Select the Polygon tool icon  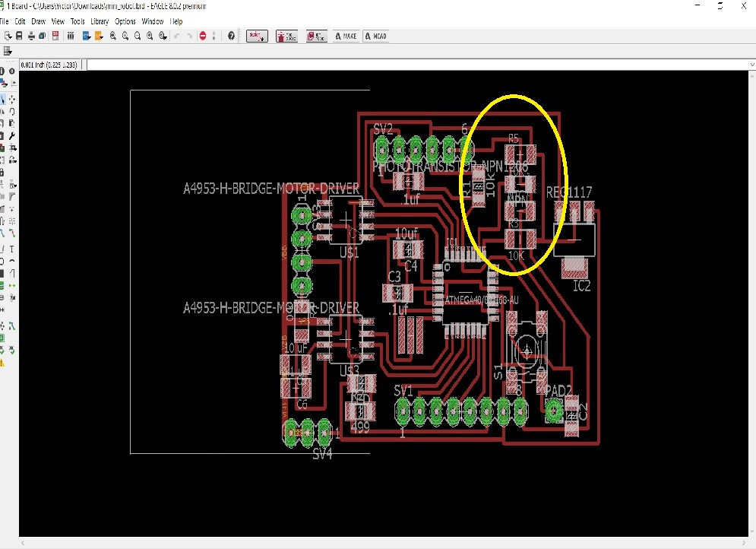12,274
